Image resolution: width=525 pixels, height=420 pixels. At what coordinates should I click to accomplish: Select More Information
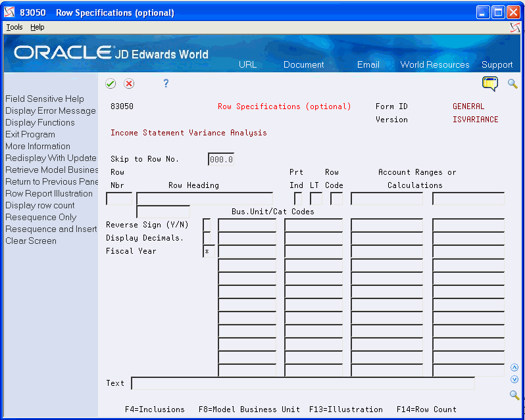pos(38,146)
